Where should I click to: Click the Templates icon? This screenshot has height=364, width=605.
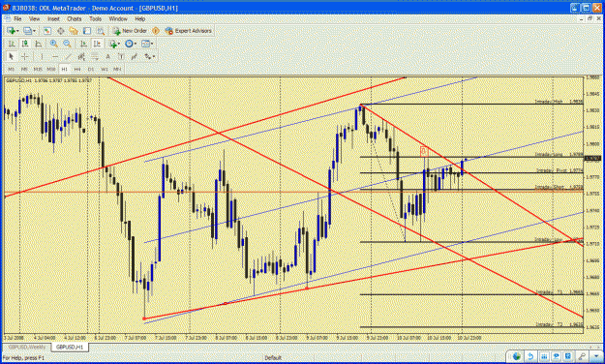pyautogui.click(x=145, y=44)
